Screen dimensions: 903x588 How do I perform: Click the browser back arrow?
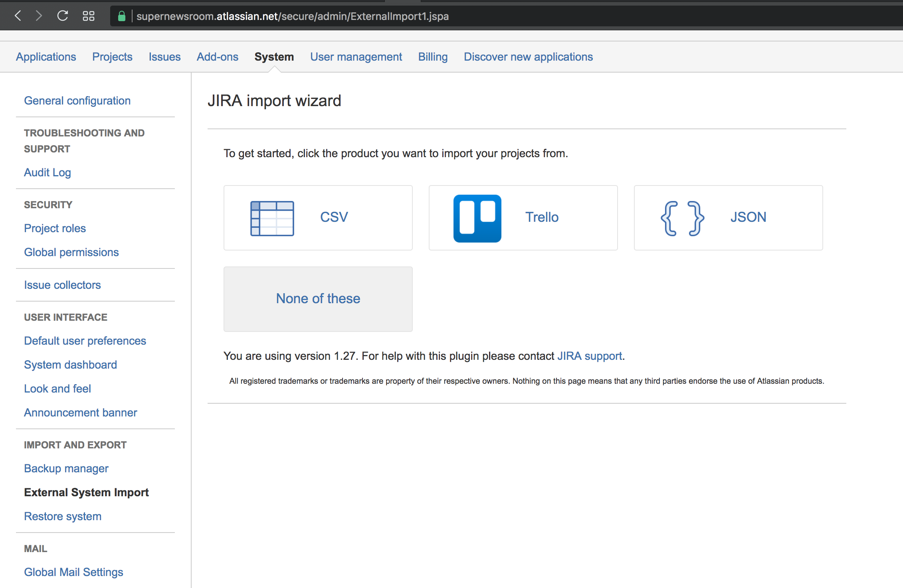point(18,16)
